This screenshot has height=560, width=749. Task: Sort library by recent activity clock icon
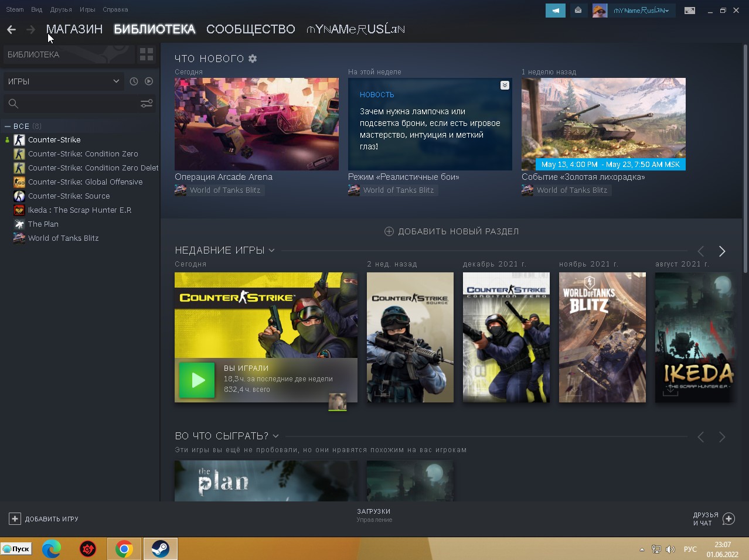(x=134, y=81)
